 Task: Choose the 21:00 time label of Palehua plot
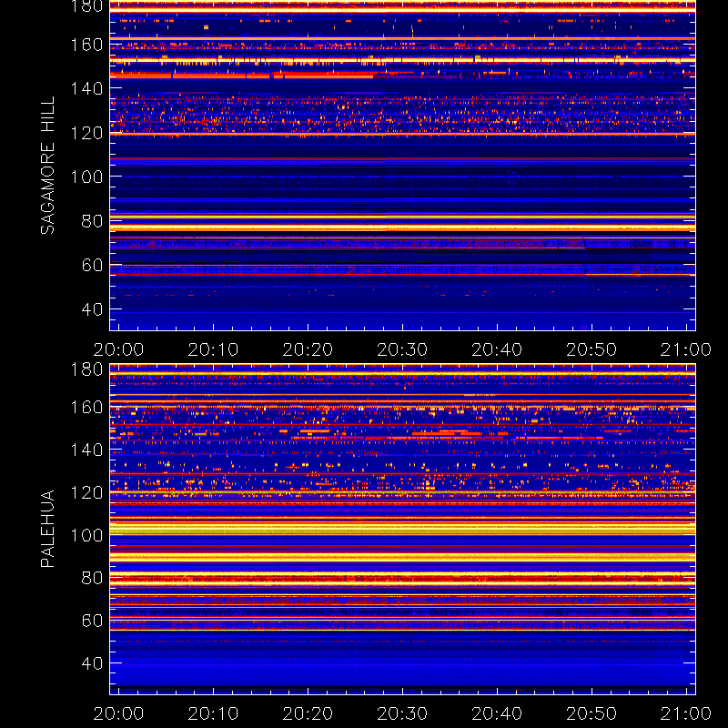pos(686,713)
